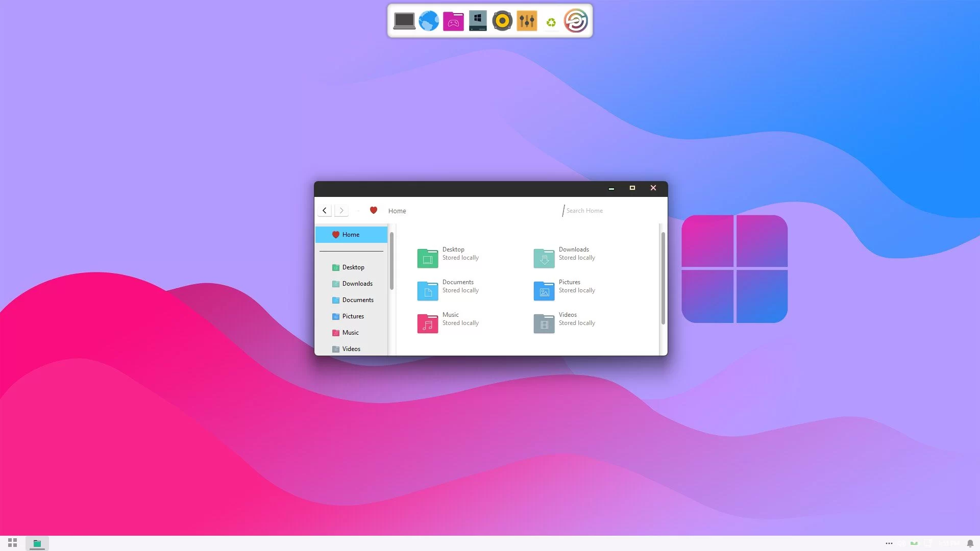Click the large pink-blue Windows logo on desktop
980x551 pixels.
point(734,269)
